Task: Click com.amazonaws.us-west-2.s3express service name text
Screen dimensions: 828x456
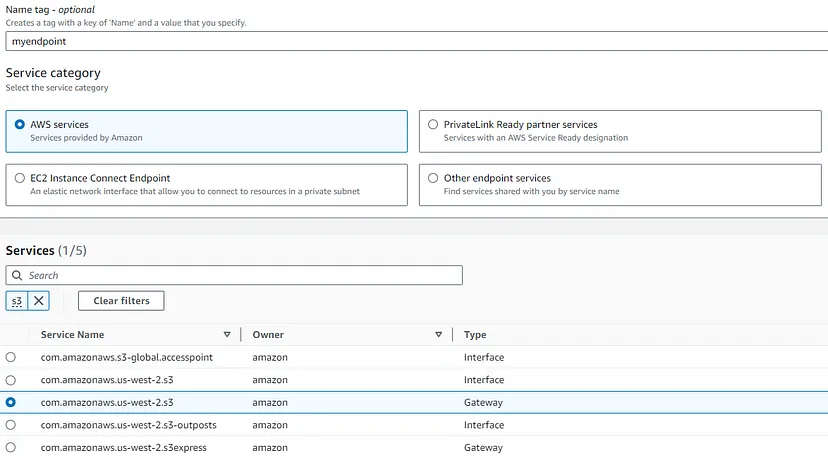Action: coord(124,448)
